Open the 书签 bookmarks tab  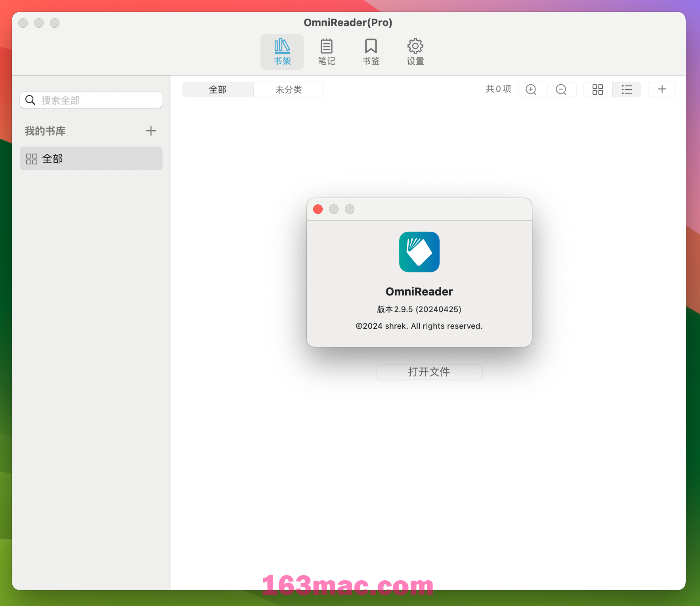tap(371, 52)
